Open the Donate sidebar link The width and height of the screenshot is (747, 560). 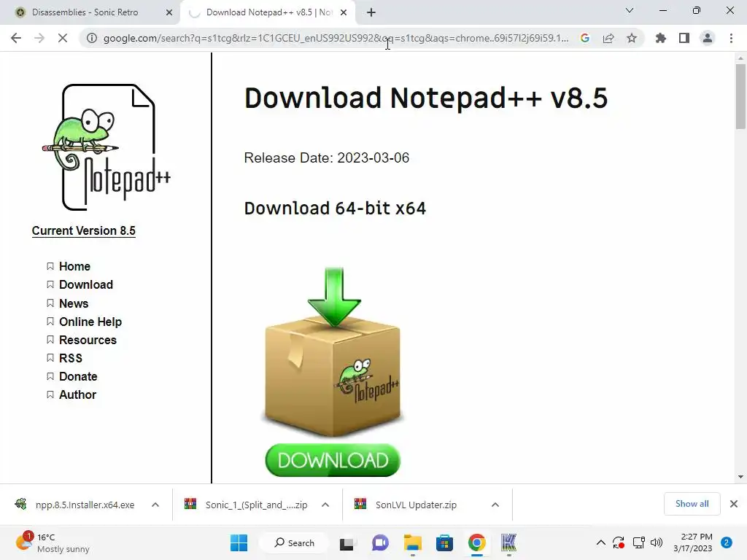click(x=78, y=377)
